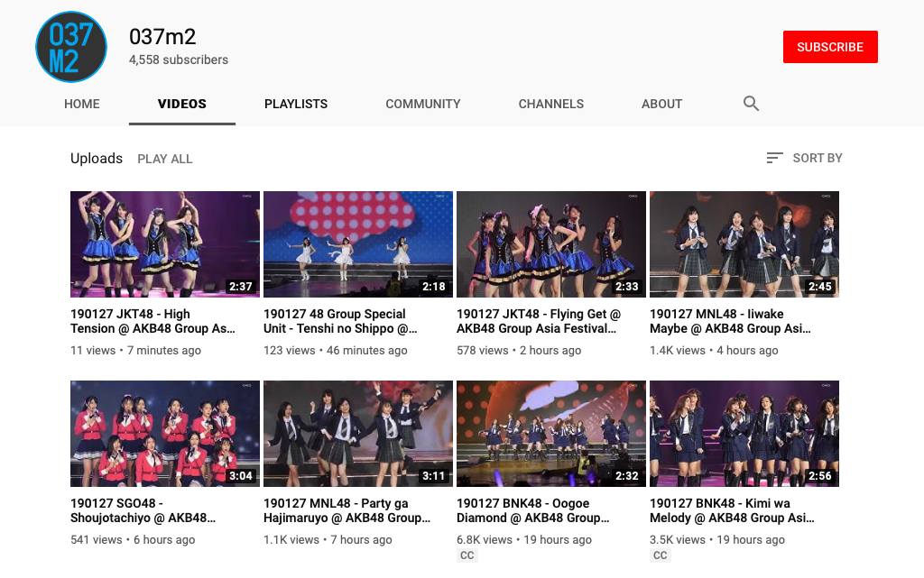Click CC badge under Oogoe Diamond video

click(x=467, y=555)
